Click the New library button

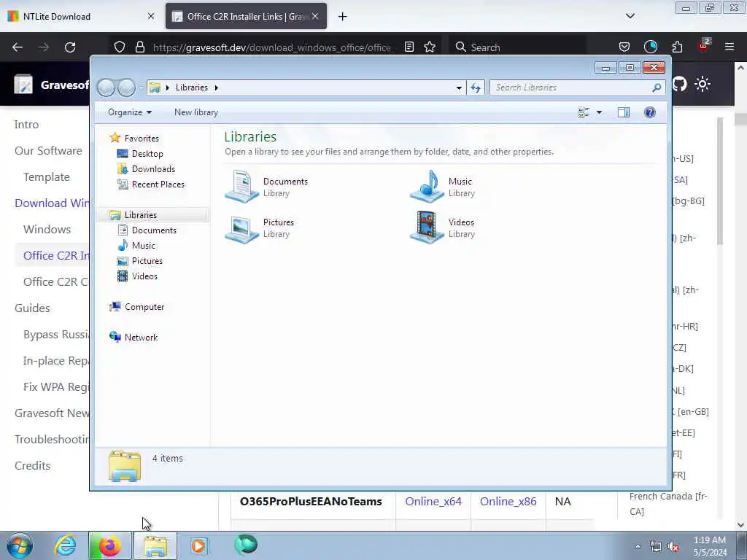pyautogui.click(x=196, y=112)
